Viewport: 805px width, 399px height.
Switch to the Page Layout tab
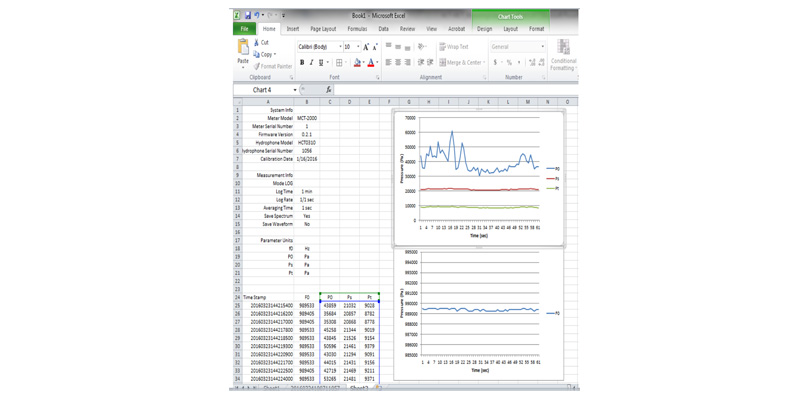click(x=323, y=29)
